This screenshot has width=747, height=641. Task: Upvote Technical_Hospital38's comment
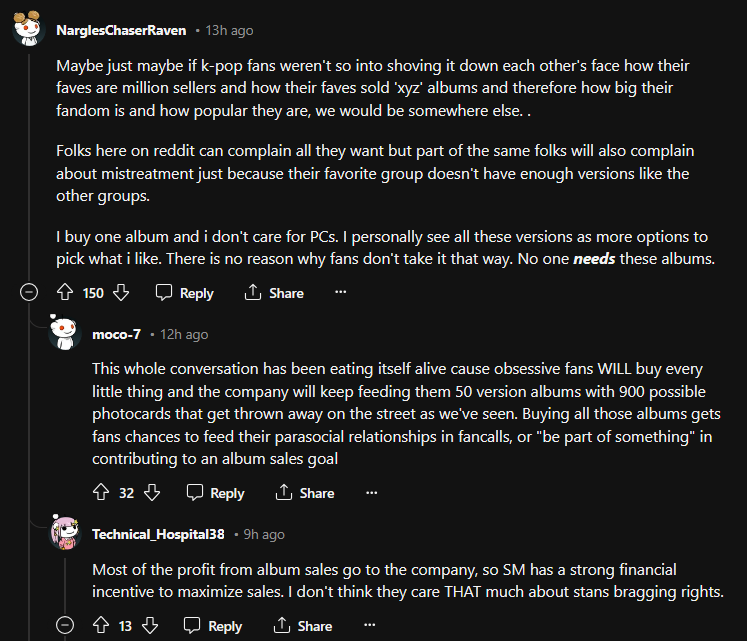pyautogui.click(x=100, y=626)
